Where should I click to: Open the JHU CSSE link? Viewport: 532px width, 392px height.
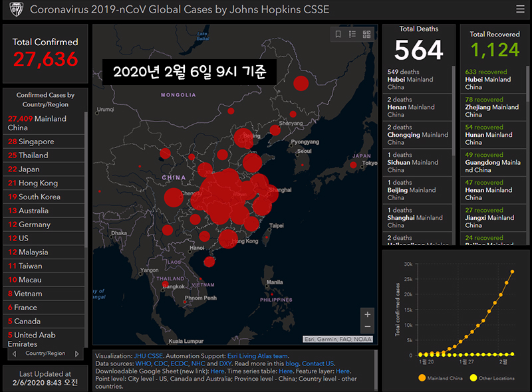tap(148, 356)
